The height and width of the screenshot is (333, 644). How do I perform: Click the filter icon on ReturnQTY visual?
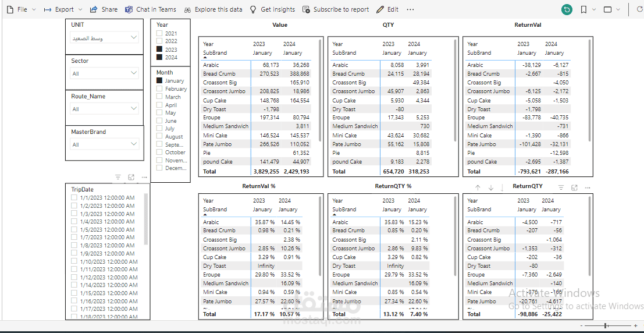click(561, 187)
